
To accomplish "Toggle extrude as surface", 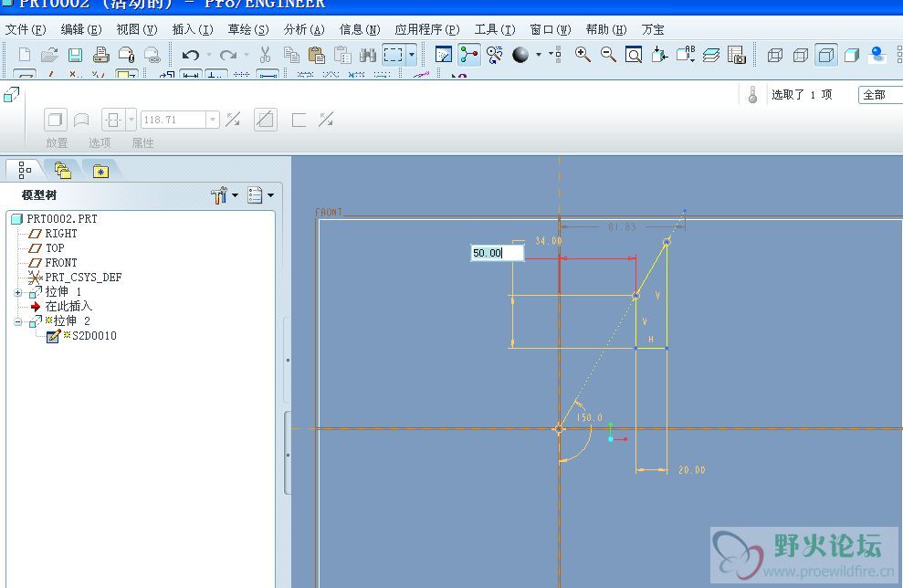I will point(81,120).
